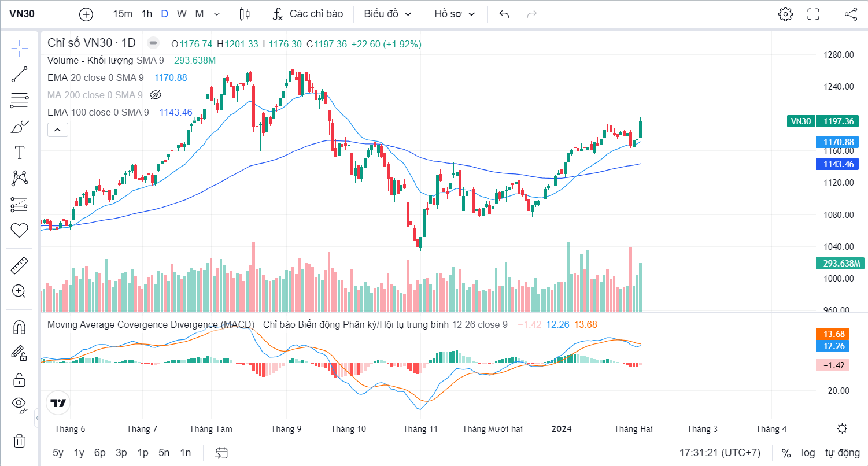Collapse the indicator legend chevron
This screenshot has height=466, width=868.
(58, 130)
